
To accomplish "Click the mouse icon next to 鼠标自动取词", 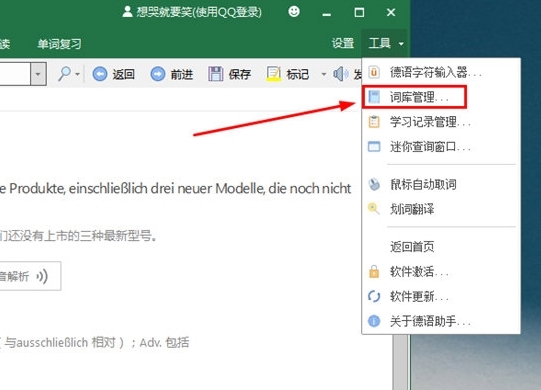I will point(374,184).
